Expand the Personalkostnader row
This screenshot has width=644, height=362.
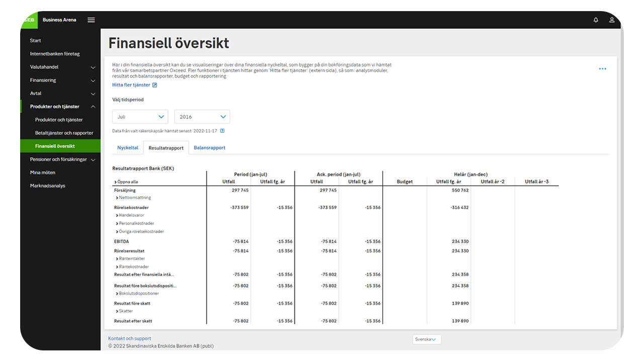point(136,223)
